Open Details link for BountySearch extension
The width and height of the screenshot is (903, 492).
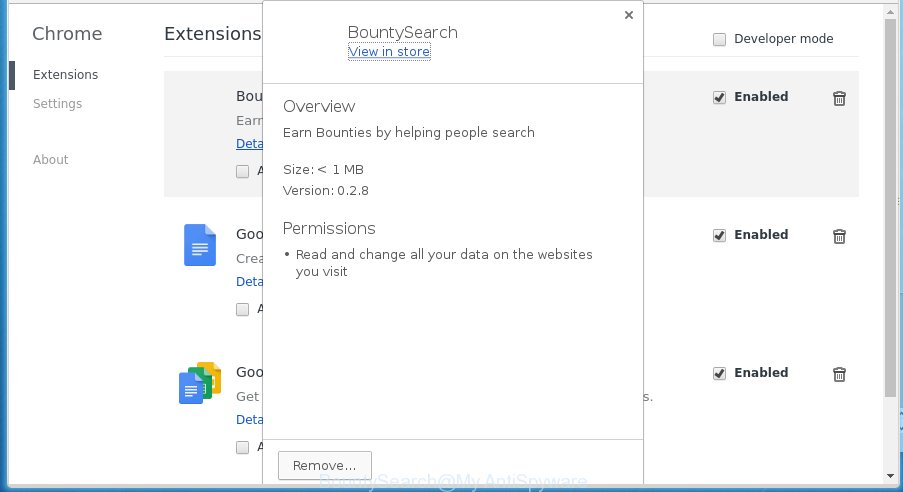[x=249, y=144]
